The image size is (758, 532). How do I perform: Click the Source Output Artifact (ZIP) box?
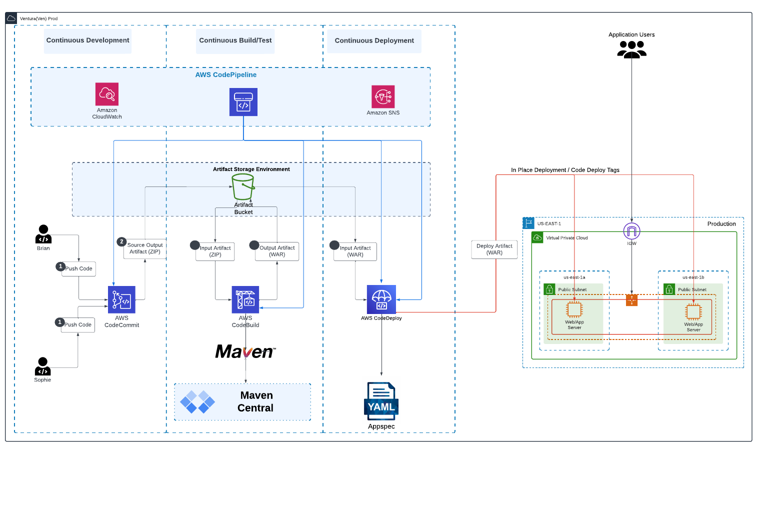144,248
